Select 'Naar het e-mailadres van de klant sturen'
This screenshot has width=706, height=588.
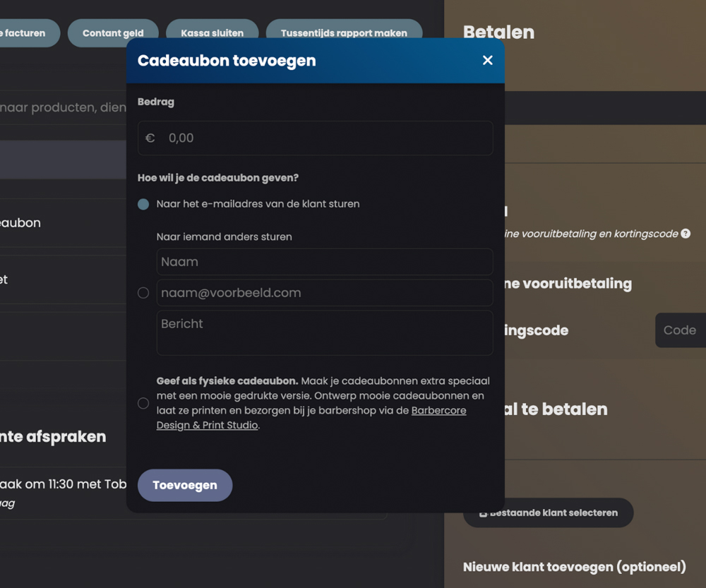coord(143,204)
